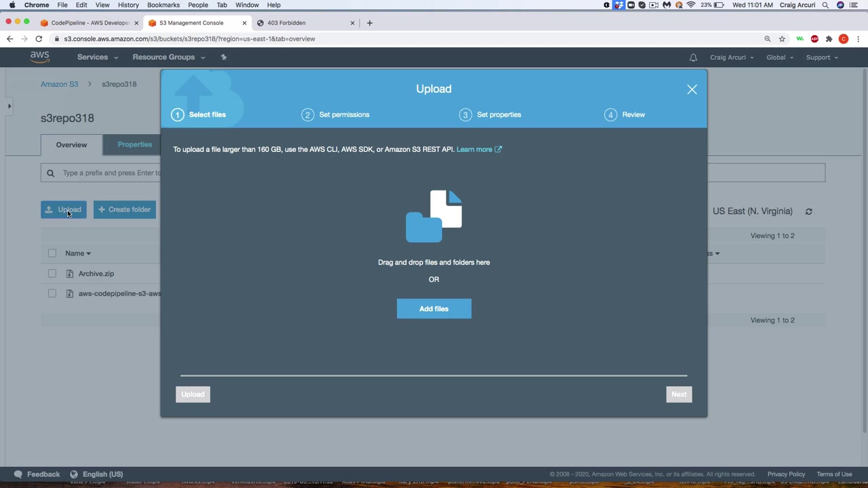Image resolution: width=868 pixels, height=488 pixels.
Task: Click the zoom magnifier icon in address bar
Action: click(x=768, y=39)
